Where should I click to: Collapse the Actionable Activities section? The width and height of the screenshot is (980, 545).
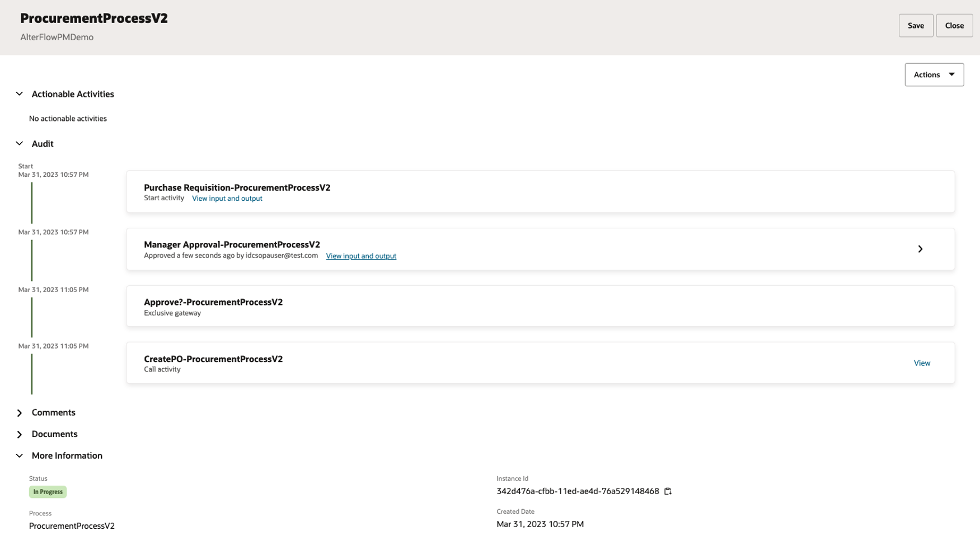click(x=19, y=93)
